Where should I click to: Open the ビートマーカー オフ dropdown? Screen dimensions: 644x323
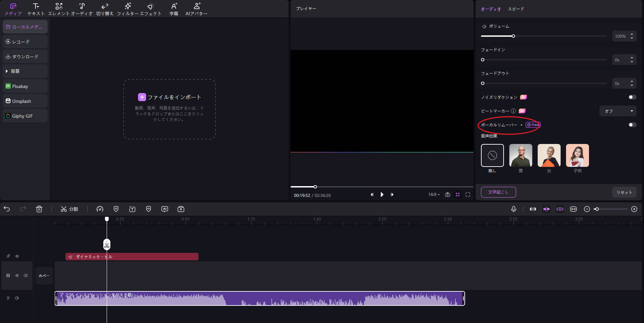pyautogui.click(x=618, y=111)
